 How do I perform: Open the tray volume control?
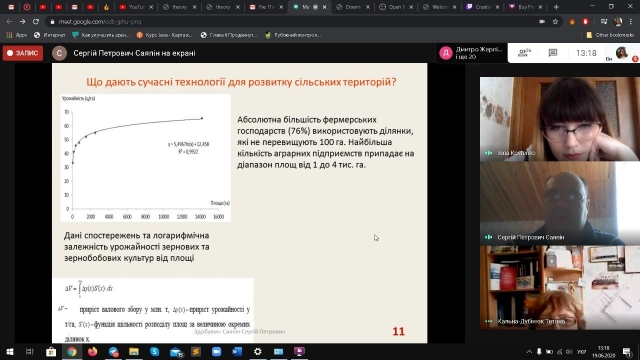(x=569, y=351)
